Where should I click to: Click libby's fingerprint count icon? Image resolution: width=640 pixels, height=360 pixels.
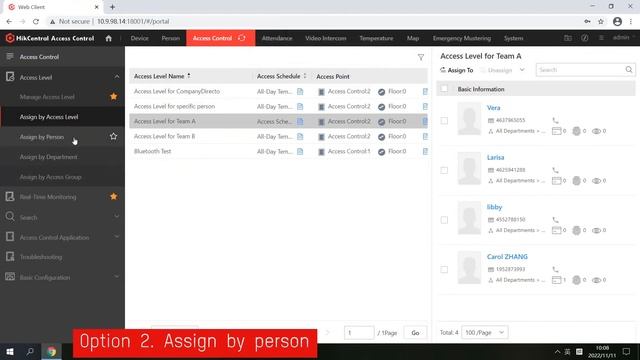click(x=576, y=230)
